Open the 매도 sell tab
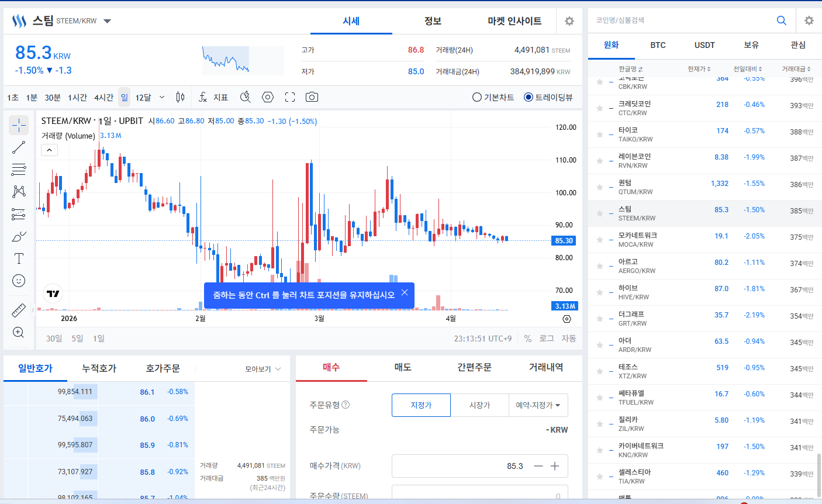Viewport: 822px width, 504px height. tap(403, 367)
